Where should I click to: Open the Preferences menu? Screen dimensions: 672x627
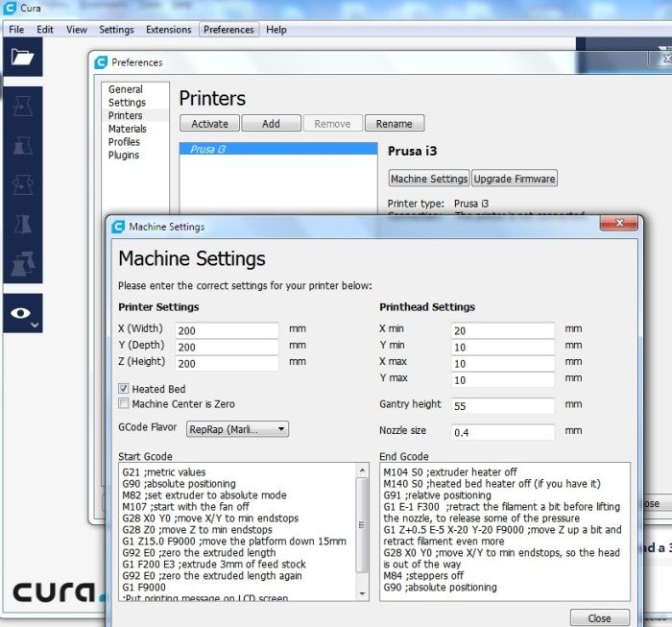[x=228, y=30]
